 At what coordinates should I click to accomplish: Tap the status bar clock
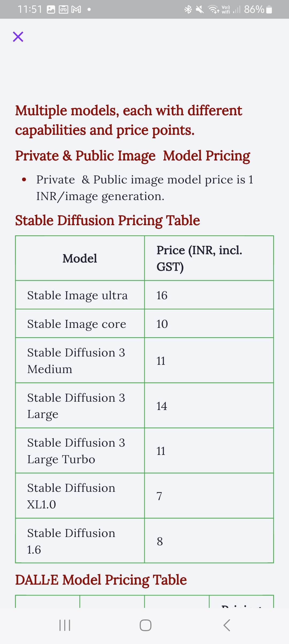pyautogui.click(x=30, y=10)
